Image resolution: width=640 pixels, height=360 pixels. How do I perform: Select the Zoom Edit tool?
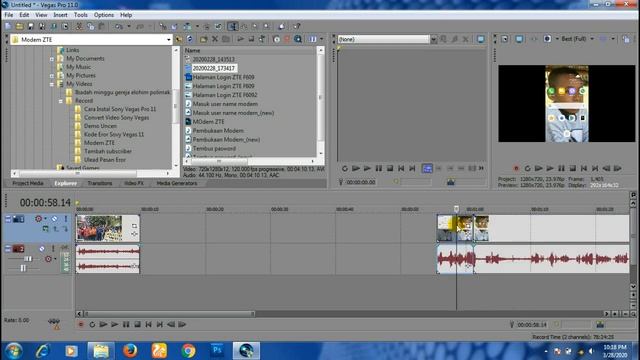tap(266, 27)
